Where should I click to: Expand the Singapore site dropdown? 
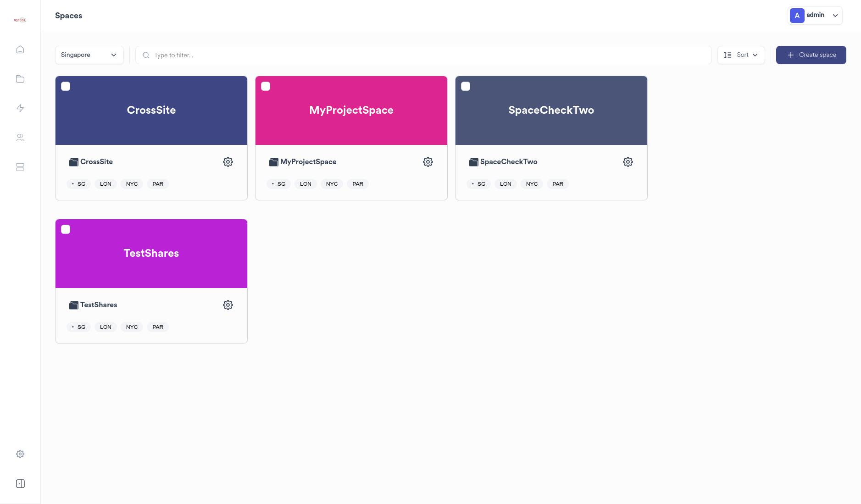(x=89, y=55)
